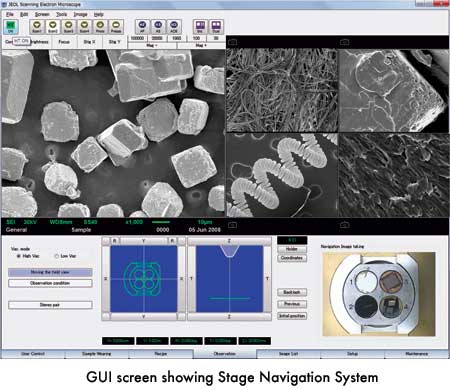Click the green HT ON icon
Screen dimensions: 450x389
click(x=11, y=27)
